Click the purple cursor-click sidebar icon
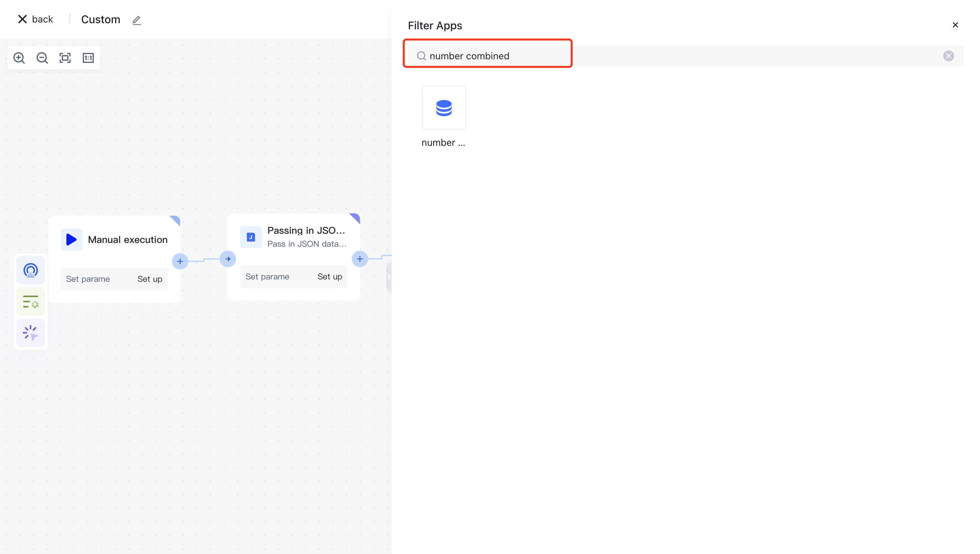Image resolution: width=980 pixels, height=554 pixels. click(x=30, y=333)
